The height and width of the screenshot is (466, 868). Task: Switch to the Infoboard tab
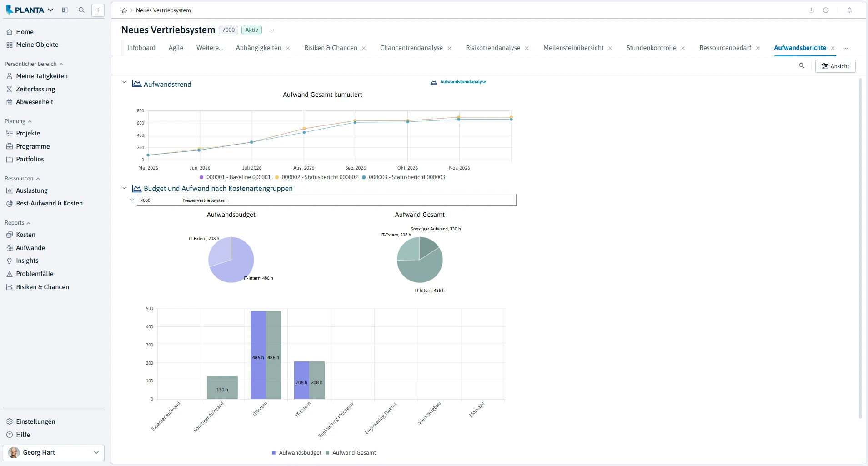pyautogui.click(x=141, y=48)
